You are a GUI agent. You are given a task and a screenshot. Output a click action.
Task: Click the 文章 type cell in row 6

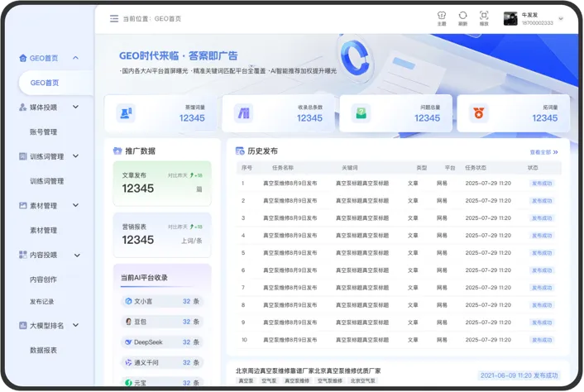tap(413, 270)
